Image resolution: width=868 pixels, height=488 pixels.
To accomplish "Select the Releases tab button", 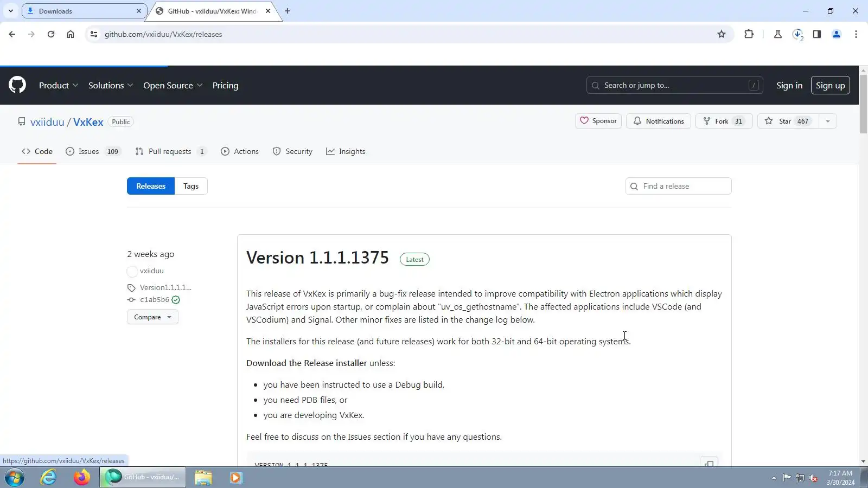I will 151,186.
